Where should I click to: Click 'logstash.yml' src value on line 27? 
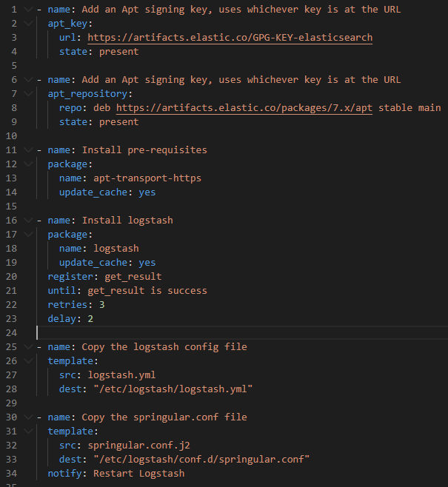click(x=121, y=375)
